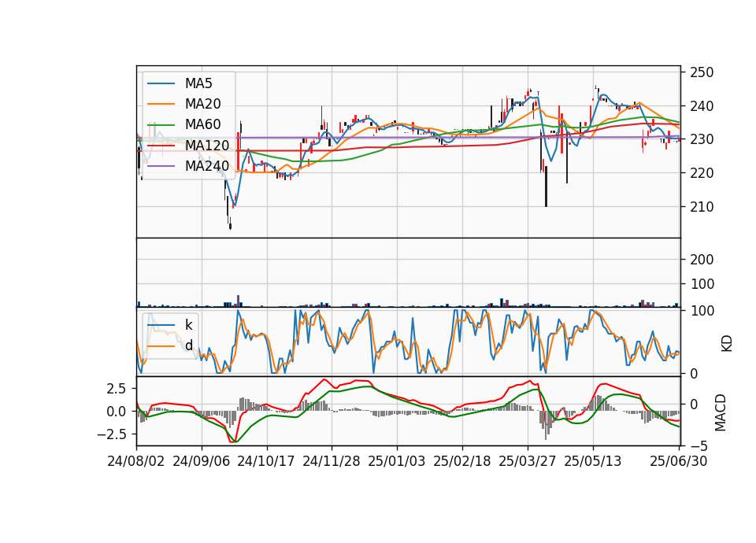Click the 240 price axis label

pyautogui.click(x=702, y=106)
